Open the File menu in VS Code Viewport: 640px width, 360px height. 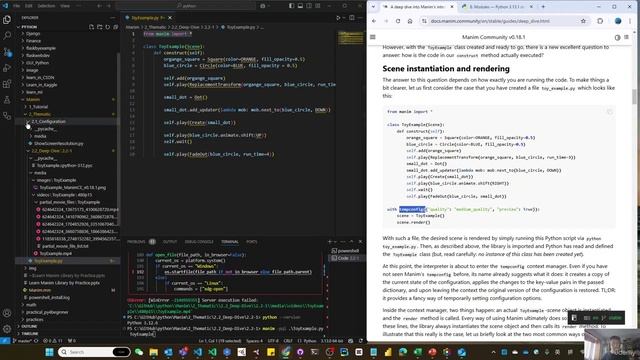[x=16, y=6]
